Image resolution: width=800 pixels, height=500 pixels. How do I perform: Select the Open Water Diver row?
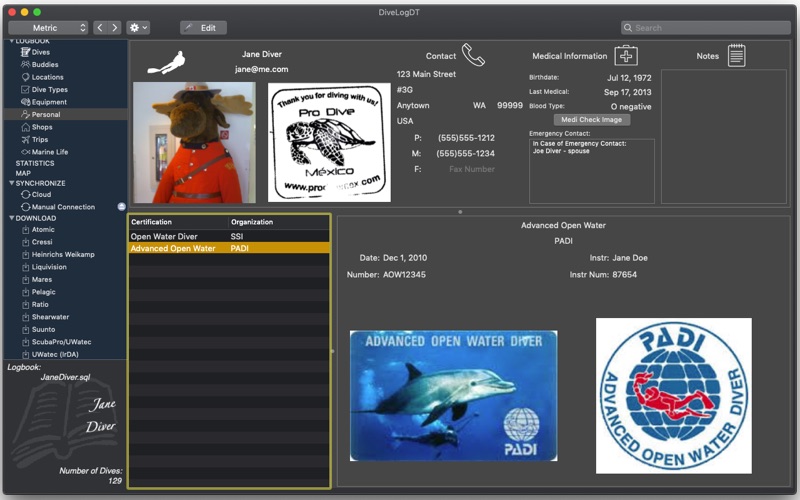(229, 236)
